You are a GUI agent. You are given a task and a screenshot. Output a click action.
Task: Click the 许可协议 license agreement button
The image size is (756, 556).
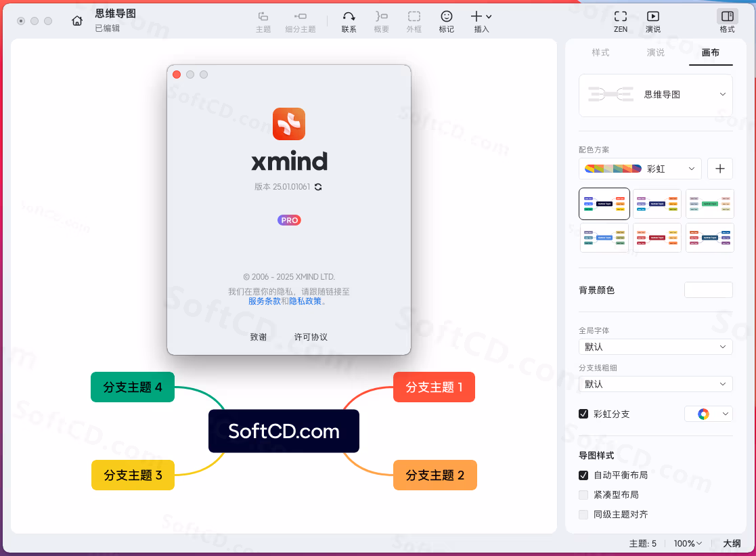click(x=311, y=337)
